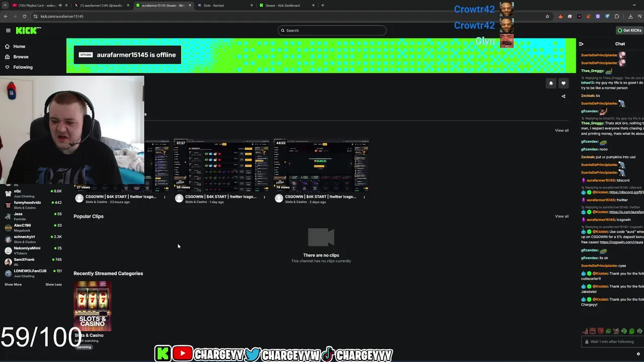Click the Get KICKs button
The width and height of the screenshot is (644, 362).
(629, 30)
